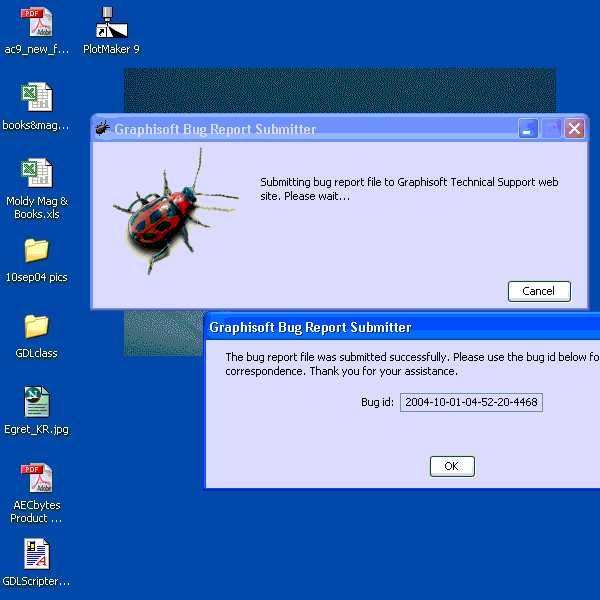Click the maximize button of submitter window

[x=551, y=129]
